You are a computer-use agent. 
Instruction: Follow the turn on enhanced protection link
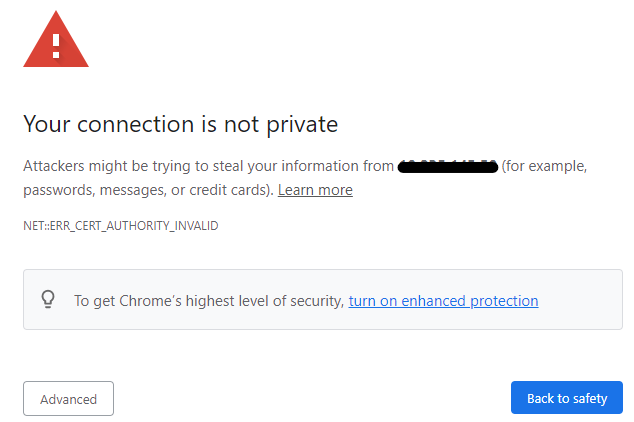(x=443, y=301)
